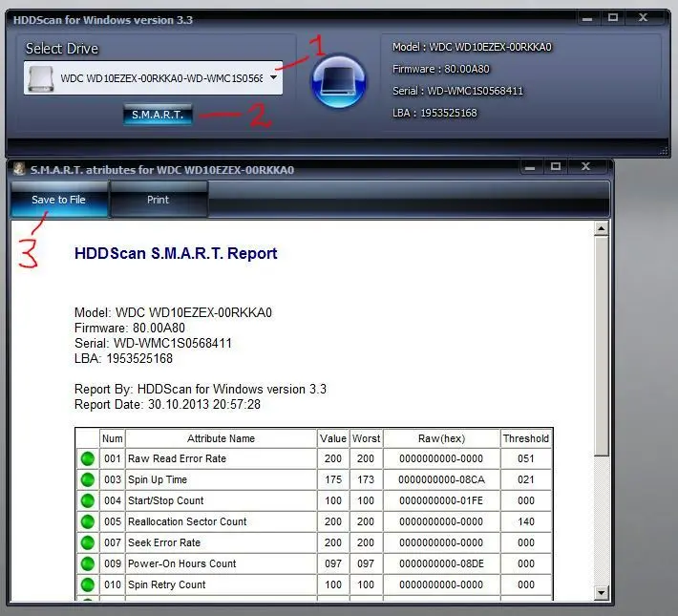
Task: Click 'LBA : 1953525168' in main window
Action: pyautogui.click(x=434, y=113)
